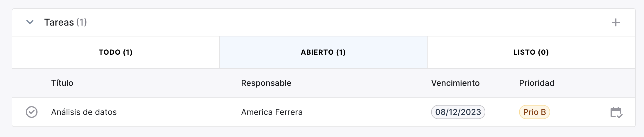Mark Análisis de datos as done via circle check
Image resolution: width=644 pixels, height=137 pixels.
click(x=32, y=112)
